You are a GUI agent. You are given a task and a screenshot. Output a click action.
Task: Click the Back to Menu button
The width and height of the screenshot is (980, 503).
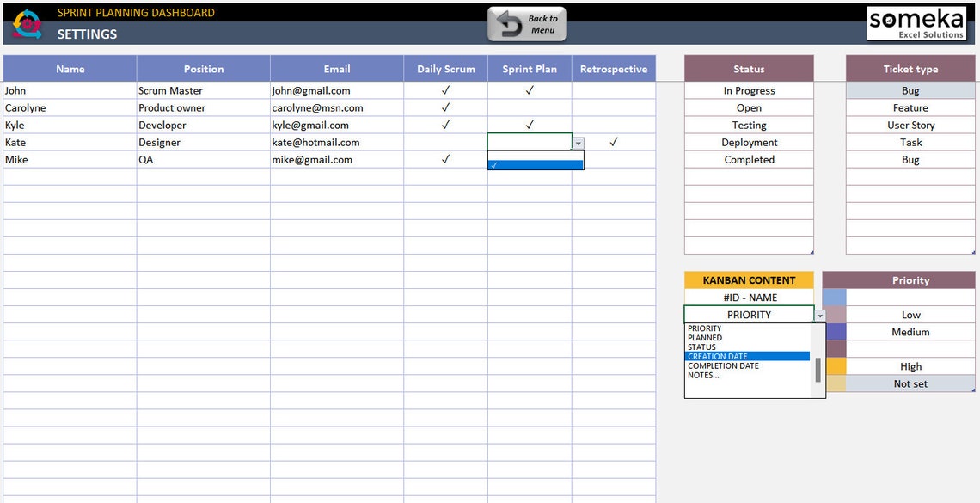526,23
